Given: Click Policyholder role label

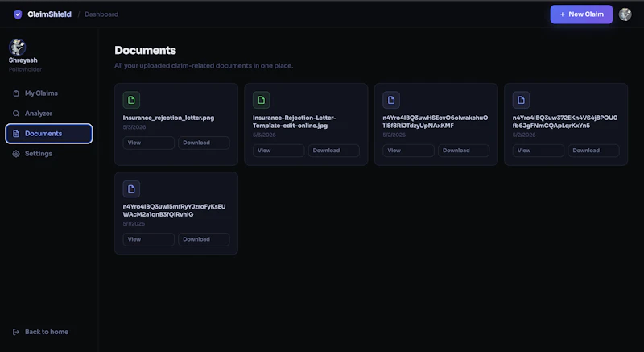Looking at the screenshot, I should 25,69.
